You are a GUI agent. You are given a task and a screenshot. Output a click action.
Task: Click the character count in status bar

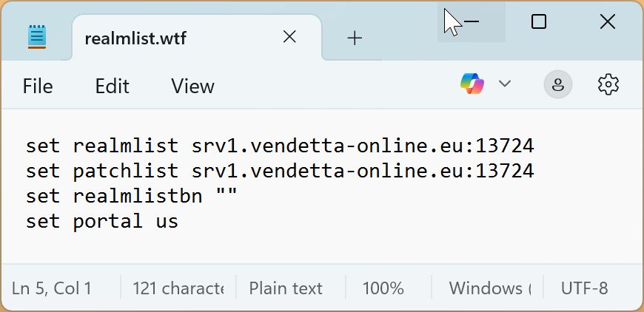coord(178,288)
